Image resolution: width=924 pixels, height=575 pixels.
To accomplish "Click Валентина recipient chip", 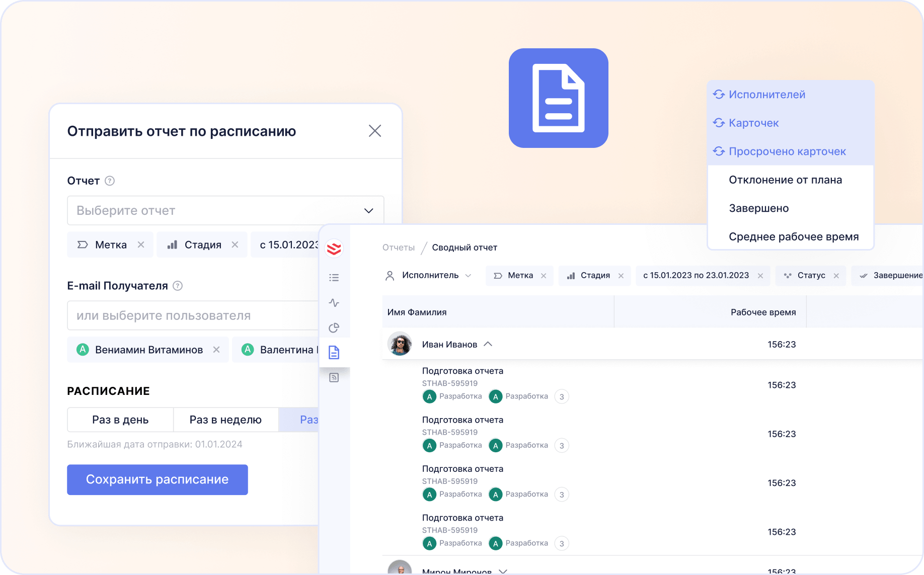I will click(x=276, y=350).
